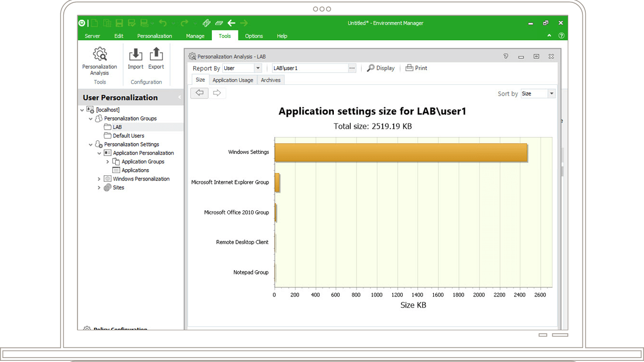Click the Save floppy icon in quick toolbar
The image size is (644, 362).
pos(119,23)
